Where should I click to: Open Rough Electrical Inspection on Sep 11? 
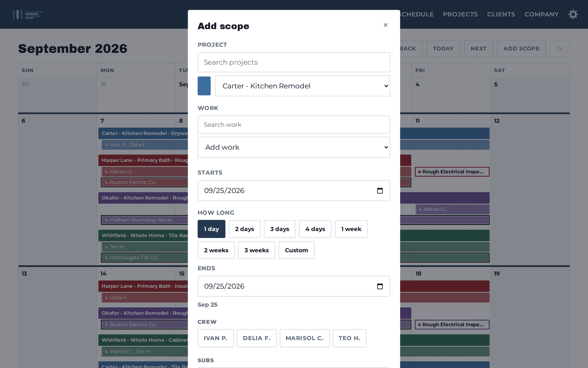tap(452, 172)
